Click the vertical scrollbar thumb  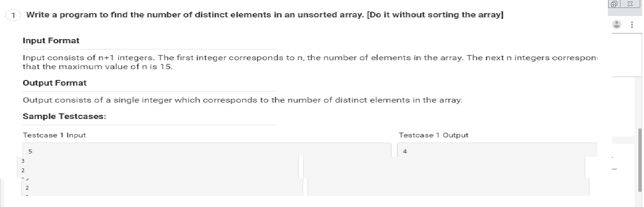(x=639, y=160)
